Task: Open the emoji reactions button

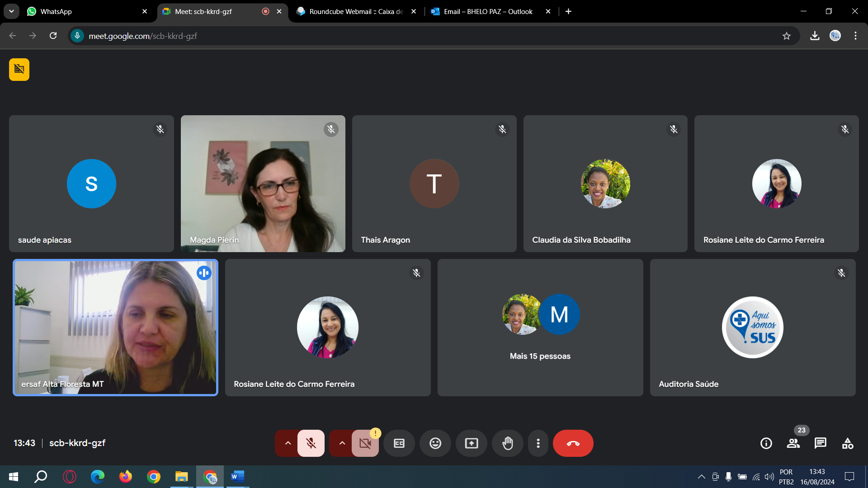Action: point(435,443)
